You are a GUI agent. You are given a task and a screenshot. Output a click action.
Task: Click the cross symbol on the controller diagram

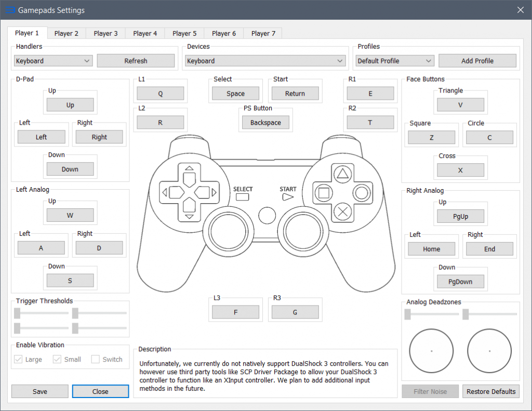pos(342,211)
